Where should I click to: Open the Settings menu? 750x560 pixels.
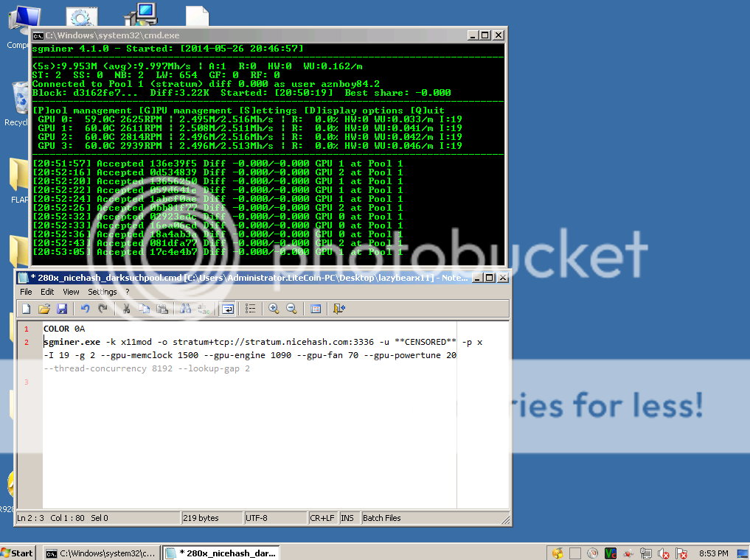point(103,292)
